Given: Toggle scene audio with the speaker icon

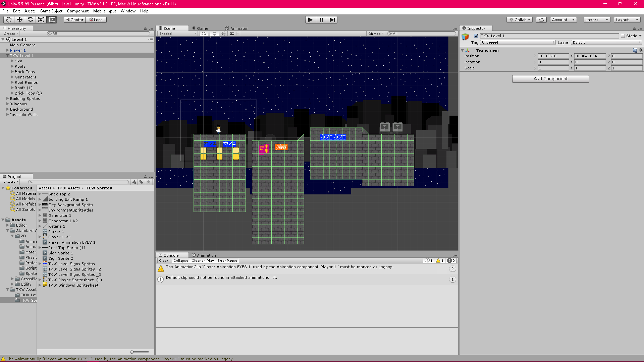Looking at the screenshot, I should tap(223, 34).
